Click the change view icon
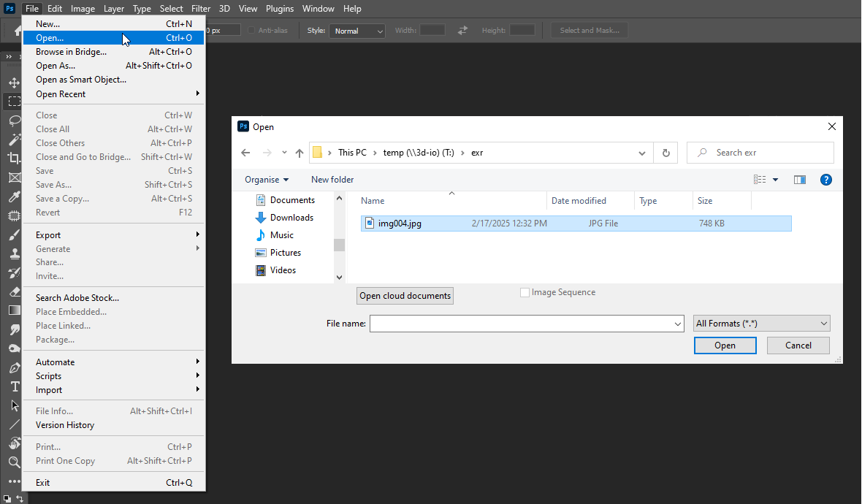 point(760,180)
